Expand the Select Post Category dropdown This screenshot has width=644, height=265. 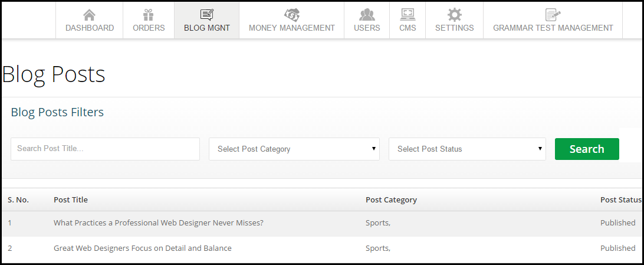click(294, 149)
